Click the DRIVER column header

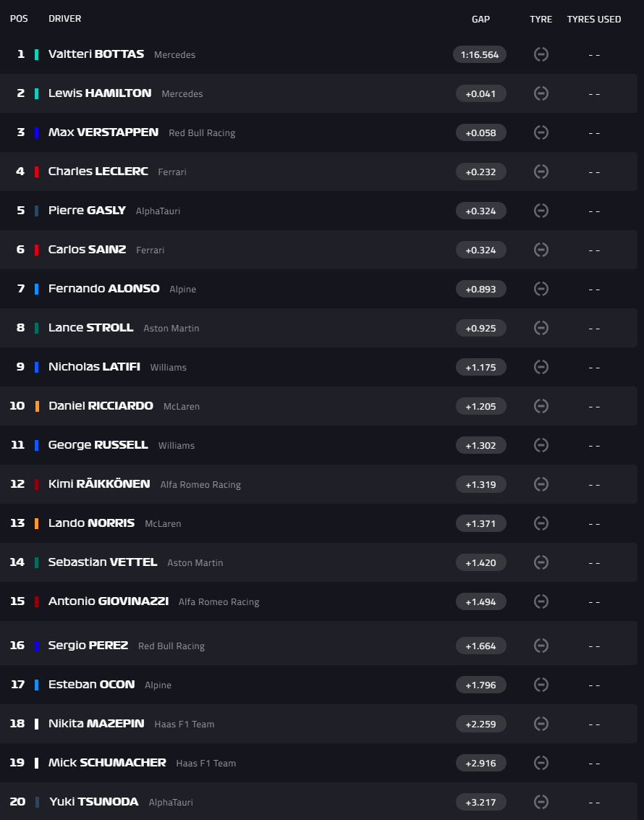point(65,19)
